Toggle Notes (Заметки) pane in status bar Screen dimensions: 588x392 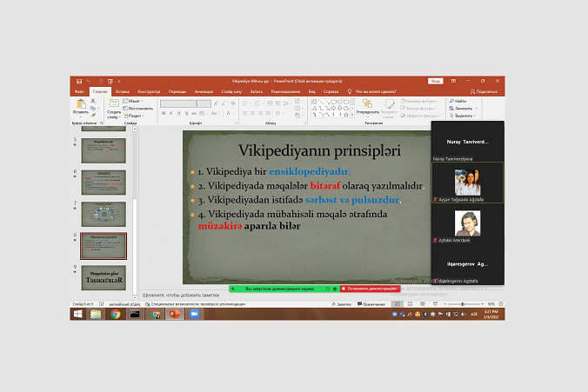coord(341,304)
